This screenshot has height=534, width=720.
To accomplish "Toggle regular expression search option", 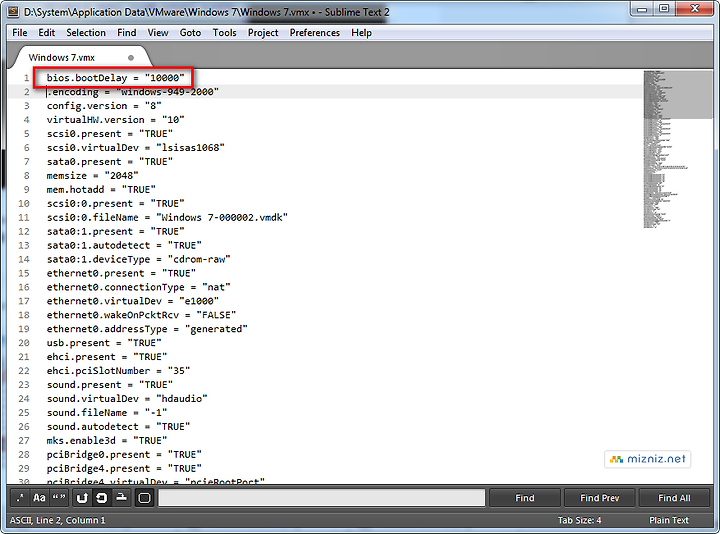I will click(x=20, y=498).
